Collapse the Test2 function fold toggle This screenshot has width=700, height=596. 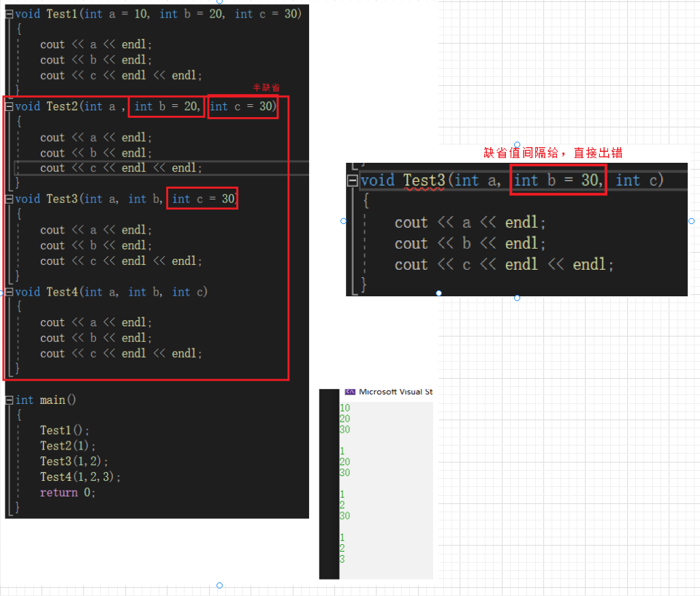[9, 107]
